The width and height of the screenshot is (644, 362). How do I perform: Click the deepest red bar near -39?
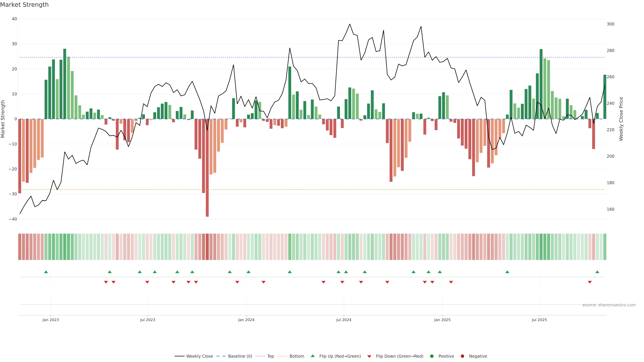207,175
